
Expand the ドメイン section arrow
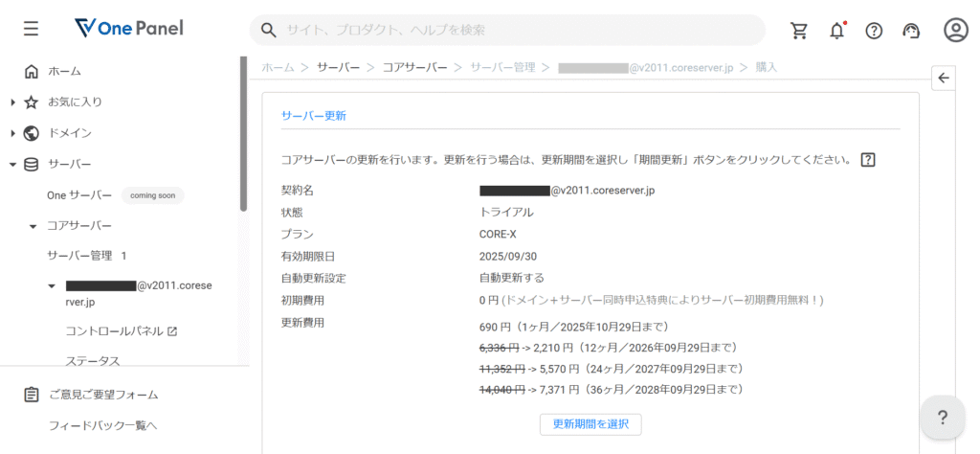click(x=12, y=133)
